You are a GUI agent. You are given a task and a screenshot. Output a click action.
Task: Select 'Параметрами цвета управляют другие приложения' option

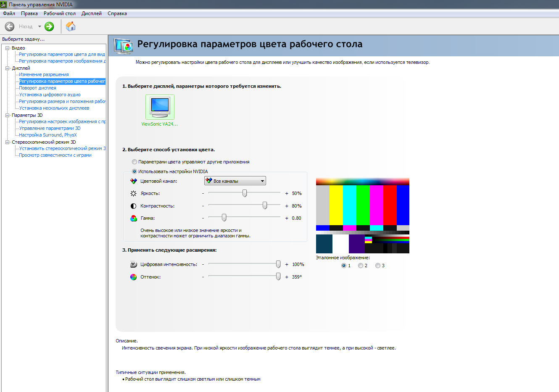pos(134,162)
